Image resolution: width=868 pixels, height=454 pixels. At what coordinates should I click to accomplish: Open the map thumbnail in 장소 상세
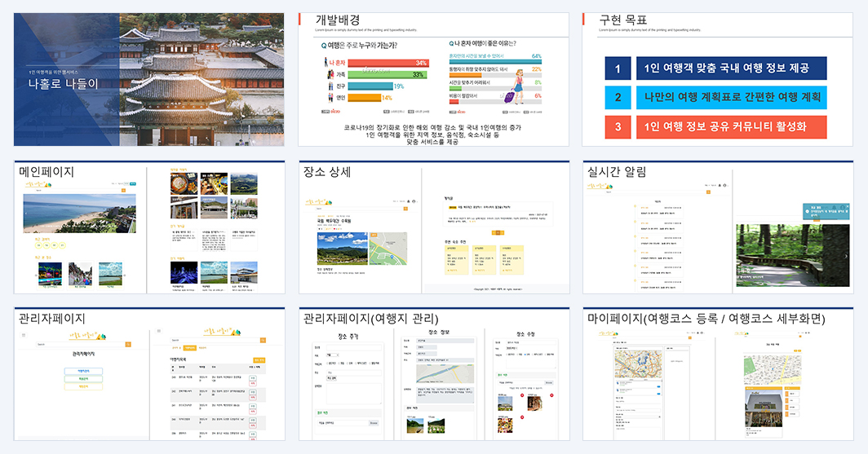click(x=388, y=249)
